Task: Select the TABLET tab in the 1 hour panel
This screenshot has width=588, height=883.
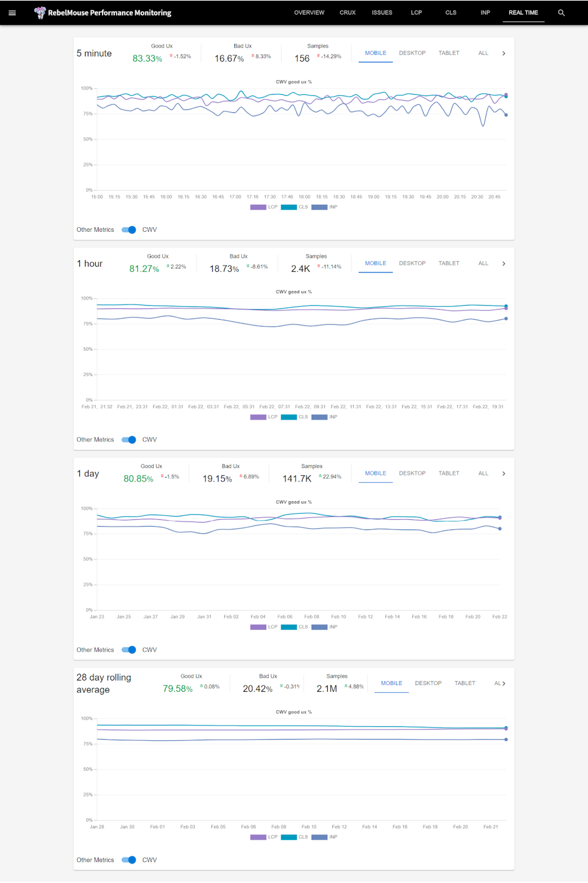Action: 448,263
